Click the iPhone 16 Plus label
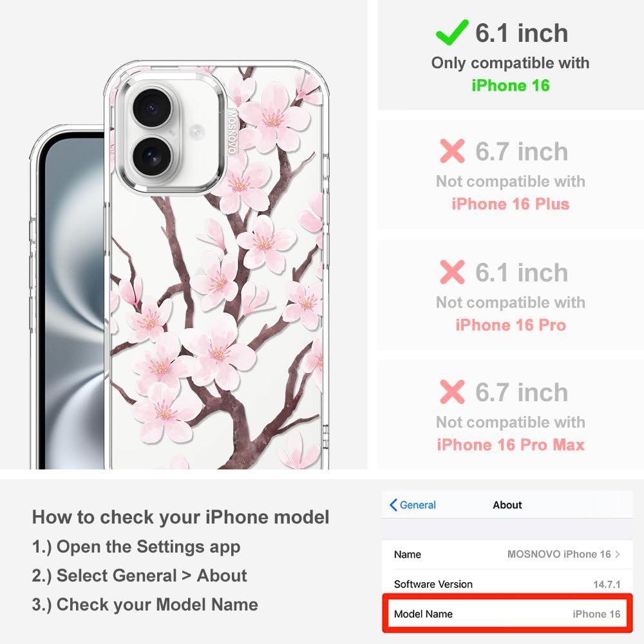Screen dimensions: 644x644 pyautogui.click(x=511, y=204)
